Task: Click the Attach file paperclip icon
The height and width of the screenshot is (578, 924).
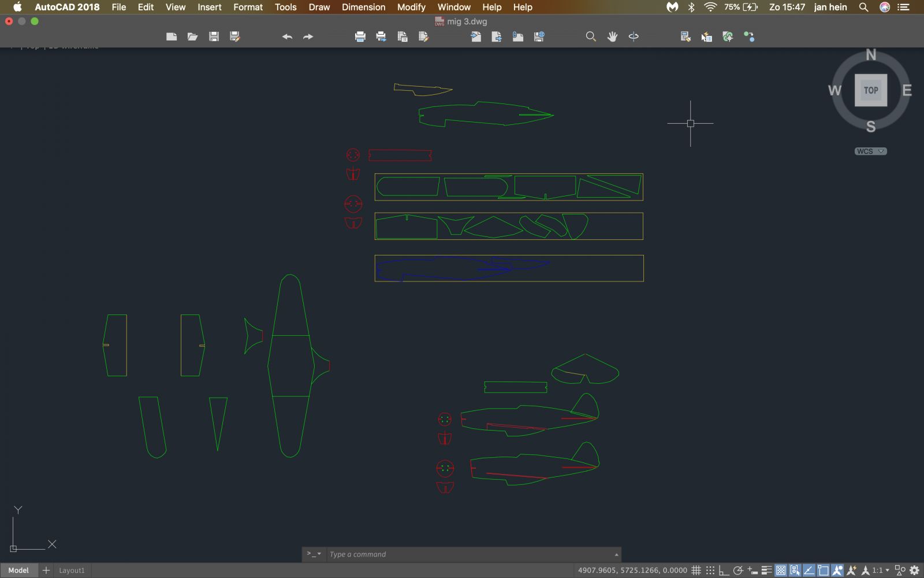Action: click(x=518, y=36)
